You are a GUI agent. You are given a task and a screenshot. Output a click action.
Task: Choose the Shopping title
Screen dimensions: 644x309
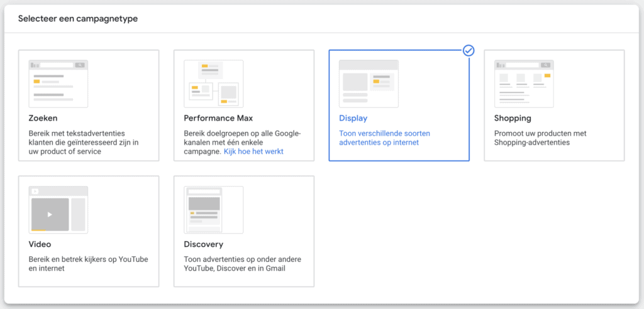(513, 119)
